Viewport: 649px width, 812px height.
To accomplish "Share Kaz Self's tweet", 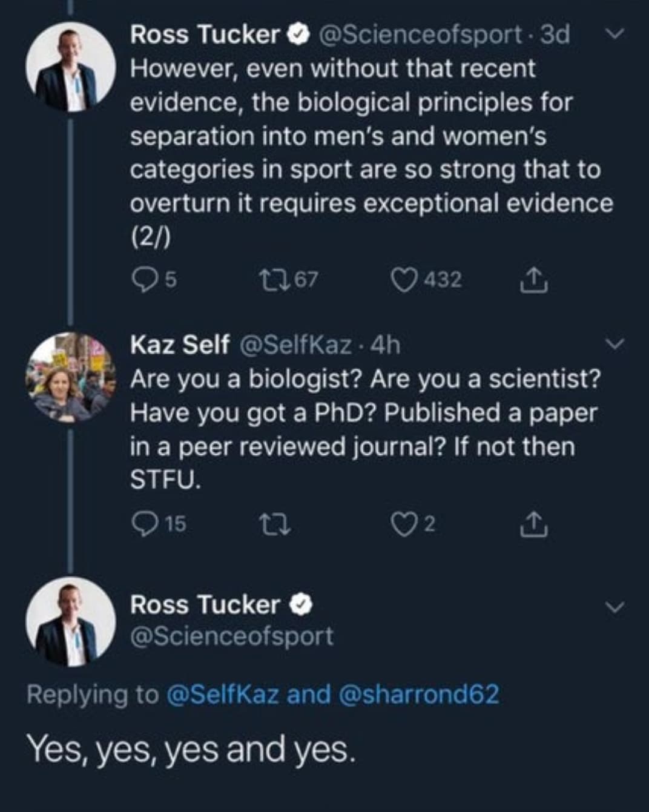I will pos(534,525).
